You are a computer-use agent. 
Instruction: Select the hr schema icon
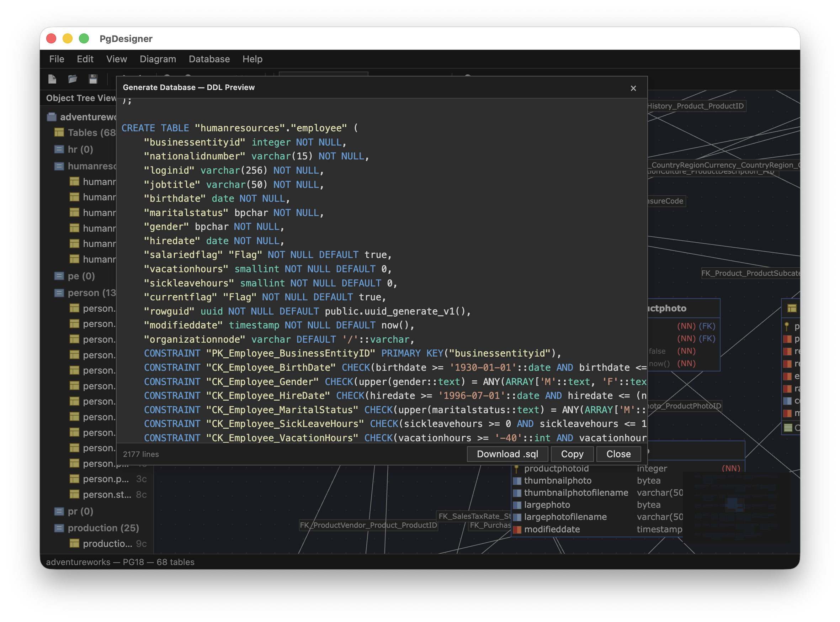pos(60,149)
